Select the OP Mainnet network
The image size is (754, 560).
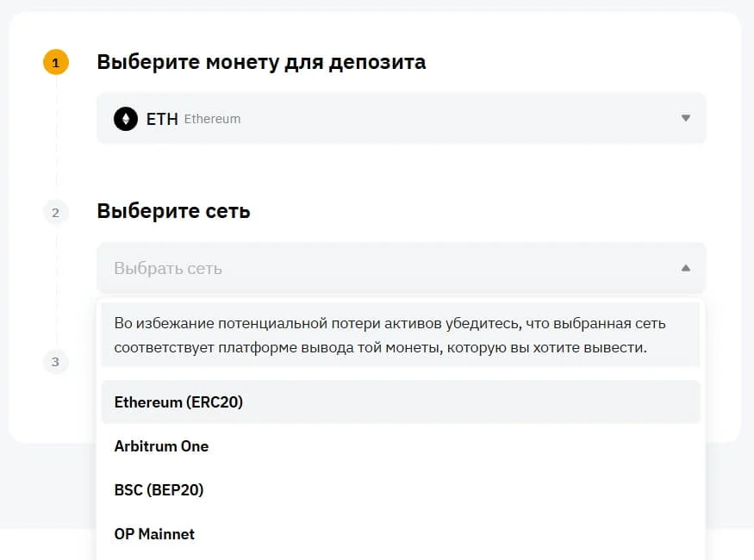point(154,534)
